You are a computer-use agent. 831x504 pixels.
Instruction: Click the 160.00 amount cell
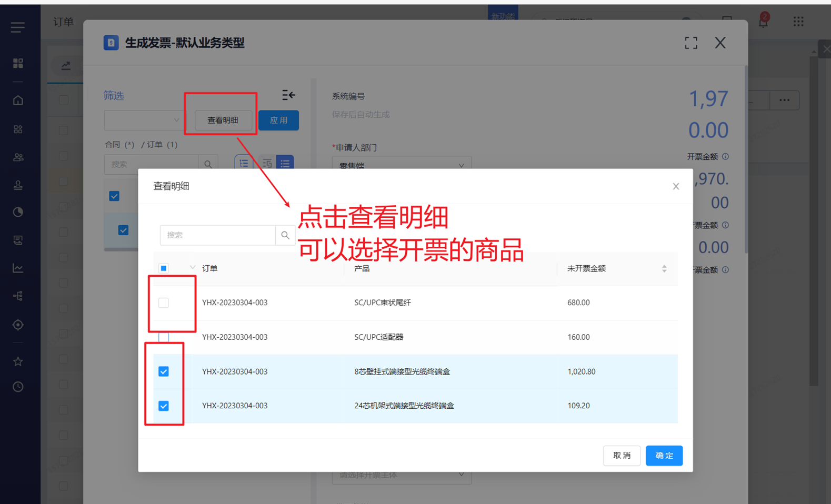click(578, 337)
